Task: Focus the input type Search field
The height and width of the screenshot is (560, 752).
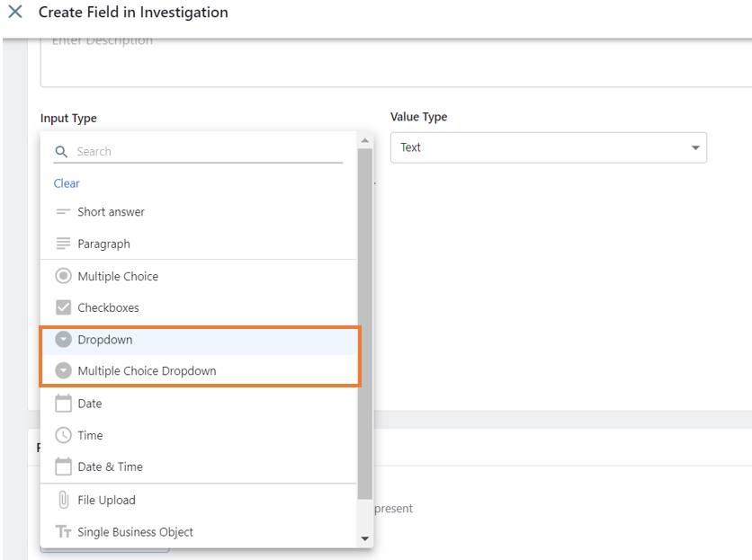Action: point(207,152)
